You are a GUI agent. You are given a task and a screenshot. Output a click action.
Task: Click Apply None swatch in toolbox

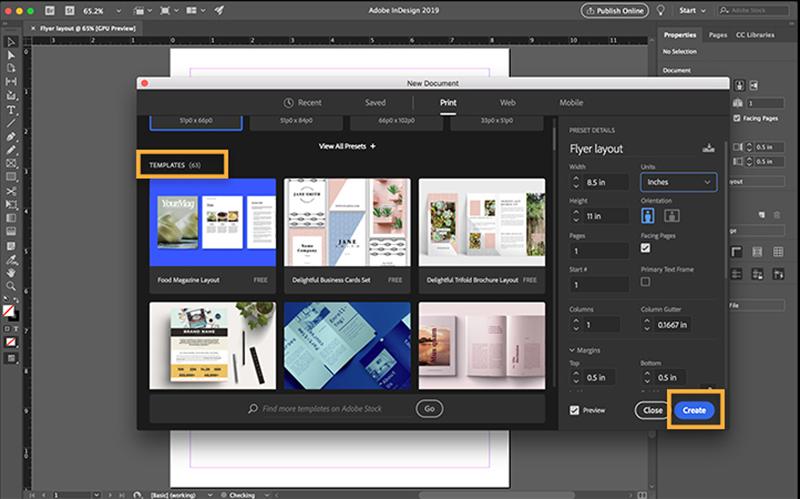pos(11,342)
